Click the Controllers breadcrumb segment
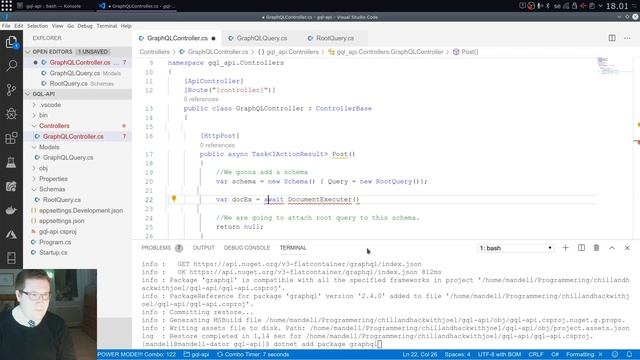 (x=154, y=52)
